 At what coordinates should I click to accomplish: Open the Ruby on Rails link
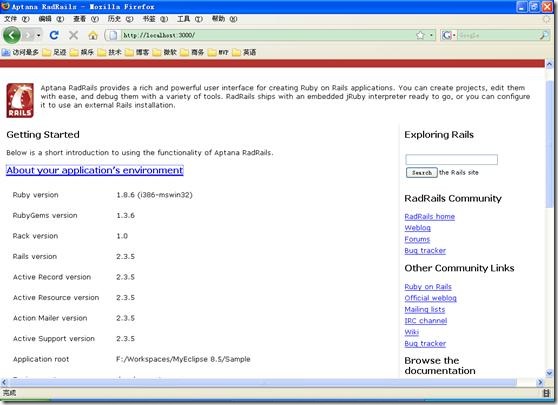(x=428, y=286)
